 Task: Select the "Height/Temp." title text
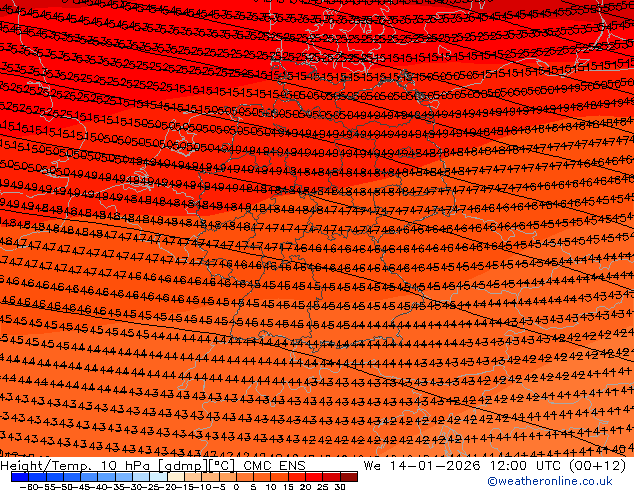tap(46, 466)
